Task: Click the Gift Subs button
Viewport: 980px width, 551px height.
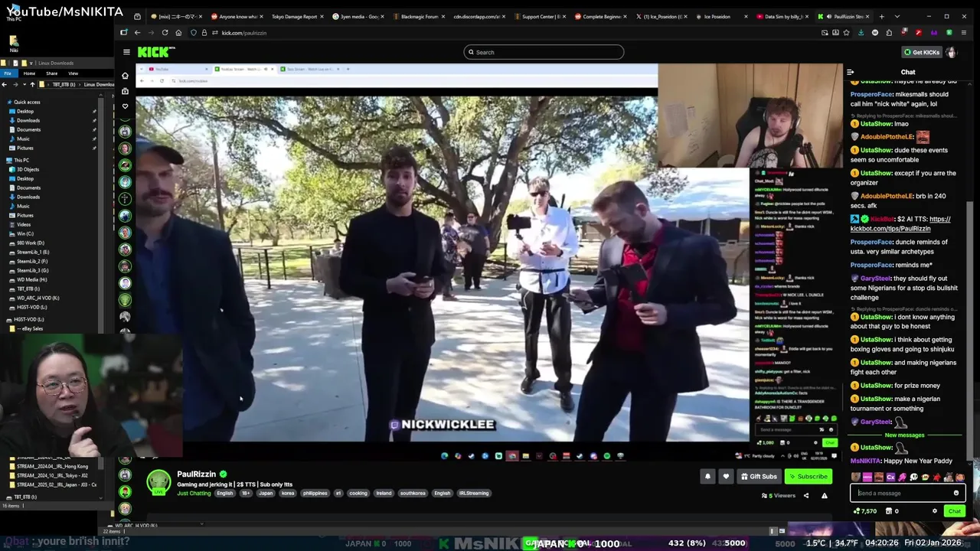Action: (x=759, y=476)
